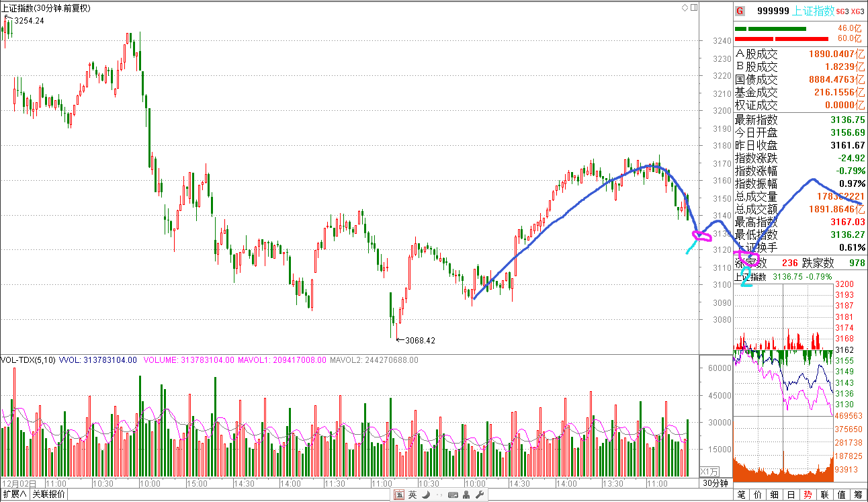Click the split-panel layout icon
Image resolution: width=868 pixels, height=502 pixels.
pos(694,7)
